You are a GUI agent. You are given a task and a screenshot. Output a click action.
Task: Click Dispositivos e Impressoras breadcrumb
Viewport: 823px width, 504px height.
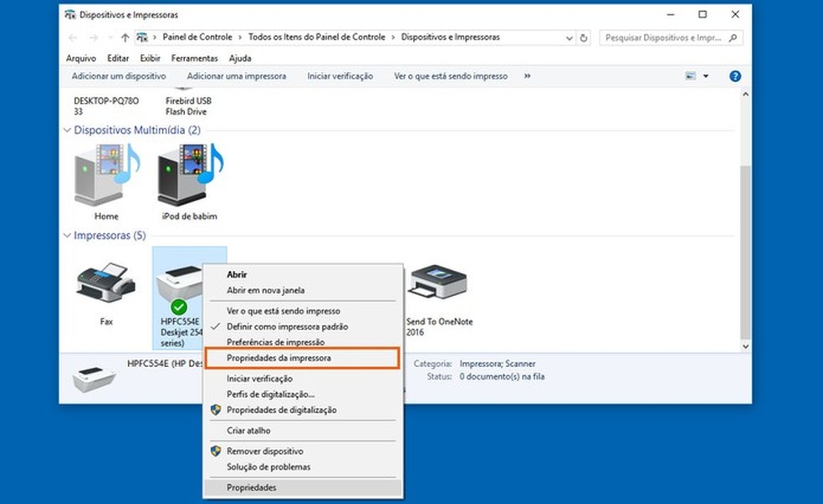[450, 38]
